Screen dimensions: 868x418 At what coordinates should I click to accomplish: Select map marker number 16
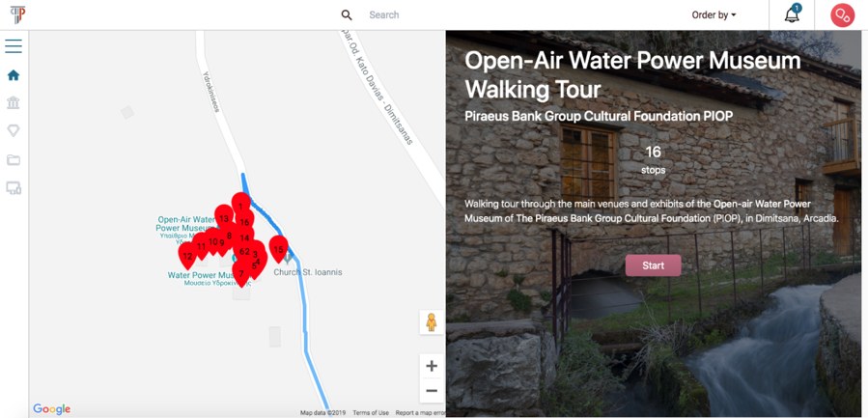tap(244, 221)
